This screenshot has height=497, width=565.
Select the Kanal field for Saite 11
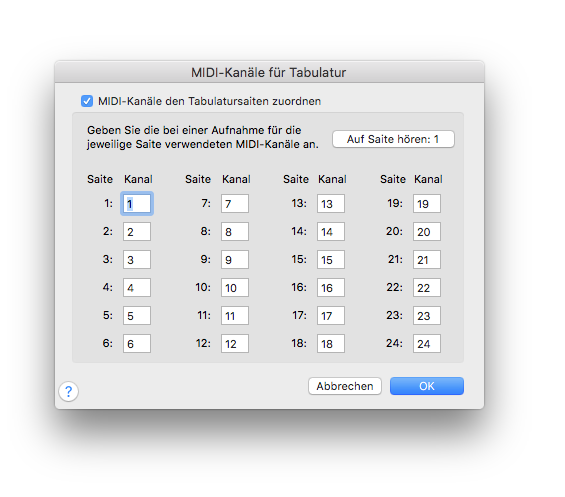235,316
